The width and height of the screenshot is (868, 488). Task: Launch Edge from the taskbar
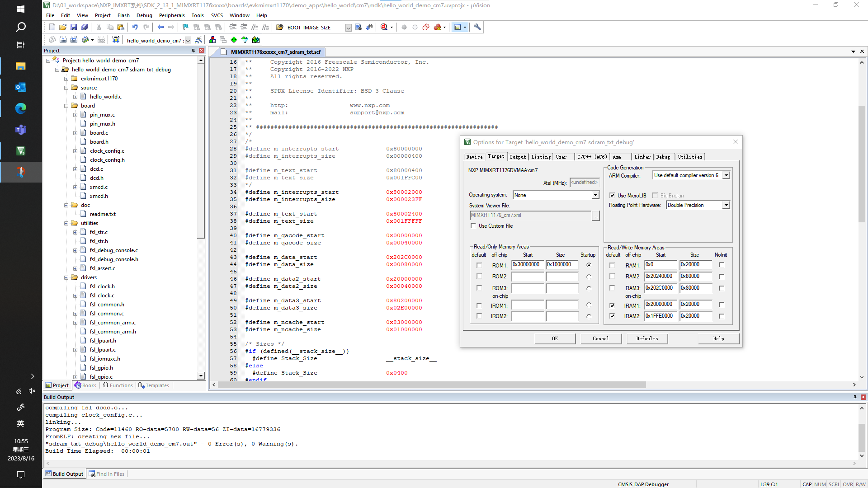coord(20,108)
